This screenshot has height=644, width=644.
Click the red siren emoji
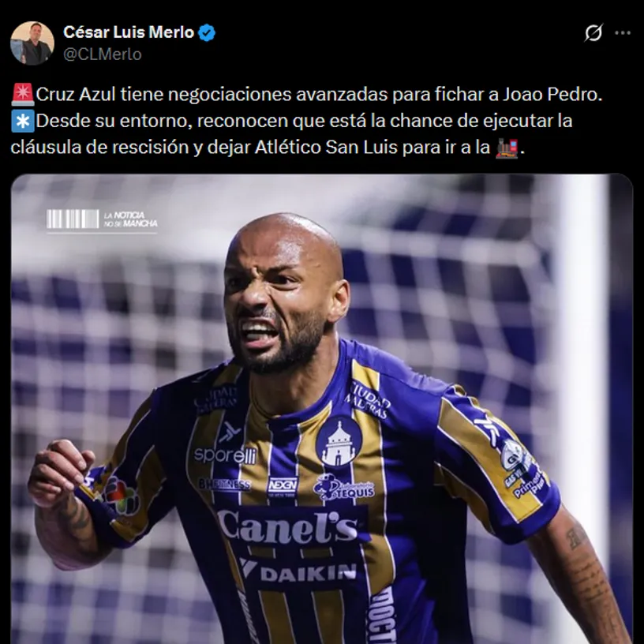23,95
